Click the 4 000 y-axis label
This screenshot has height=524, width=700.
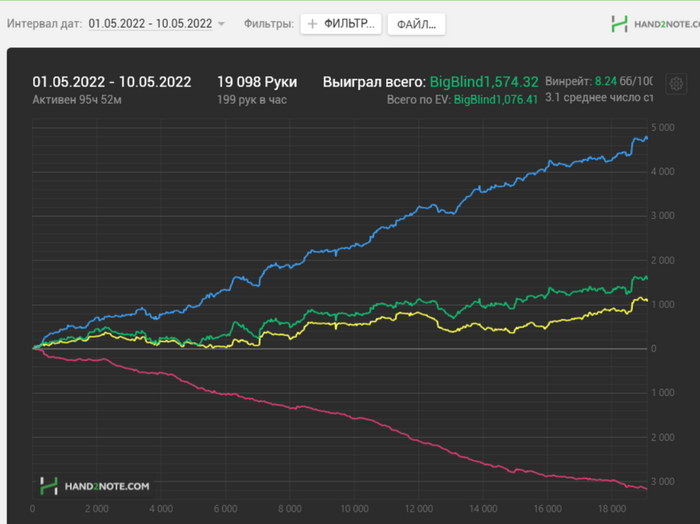pos(662,172)
